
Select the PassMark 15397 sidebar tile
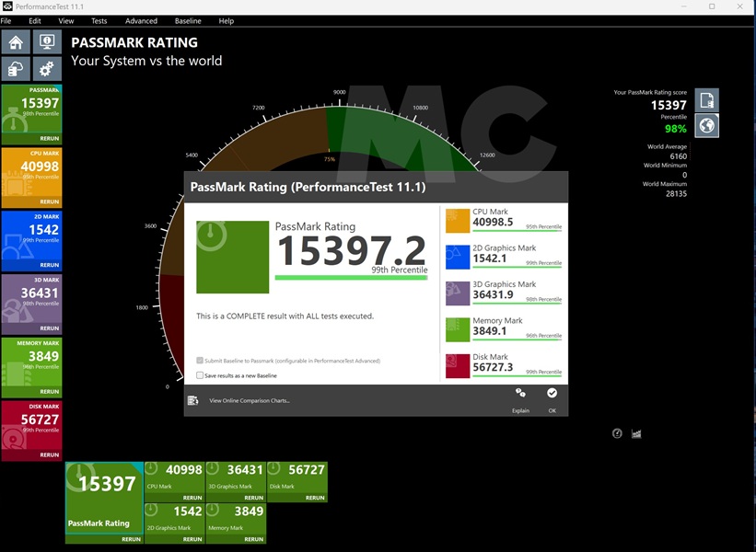[32, 109]
